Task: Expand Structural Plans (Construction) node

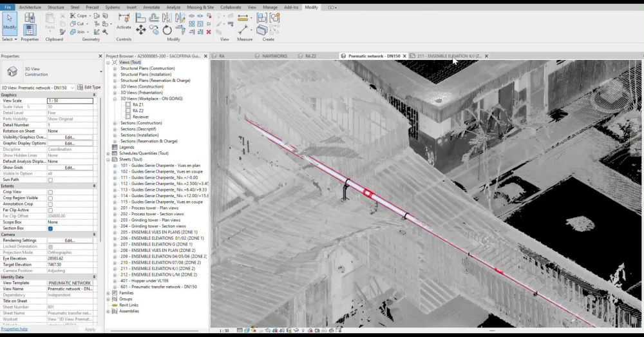Action: click(115, 69)
